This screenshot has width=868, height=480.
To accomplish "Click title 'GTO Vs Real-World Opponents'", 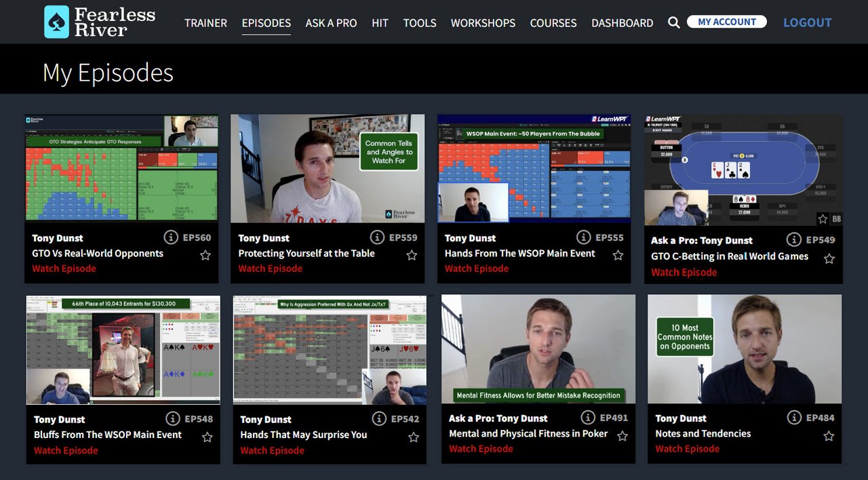I will point(98,254).
